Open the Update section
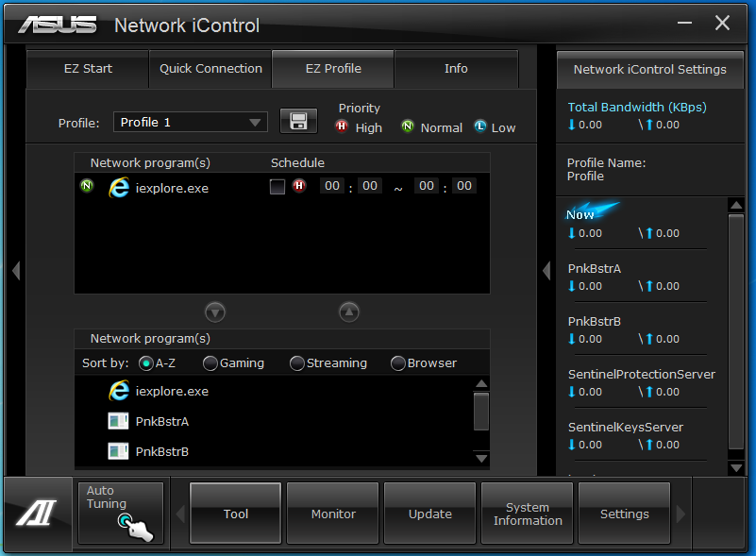The image size is (756, 556). [x=430, y=514]
